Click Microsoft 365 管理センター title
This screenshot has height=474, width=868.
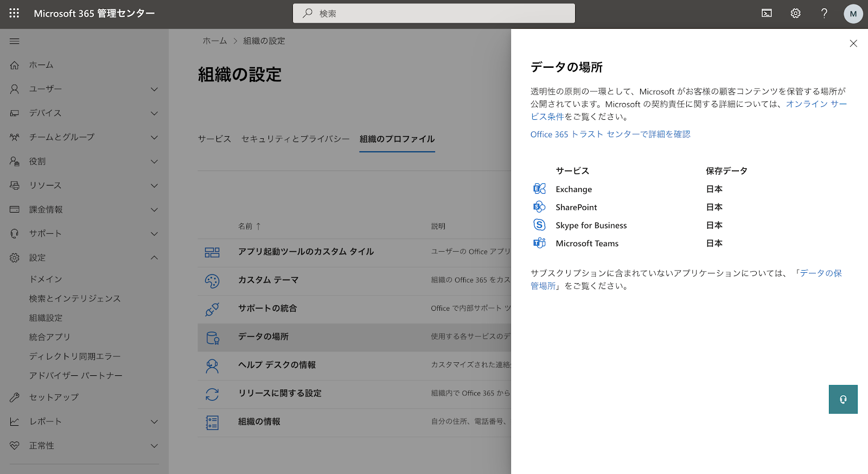pos(94,14)
